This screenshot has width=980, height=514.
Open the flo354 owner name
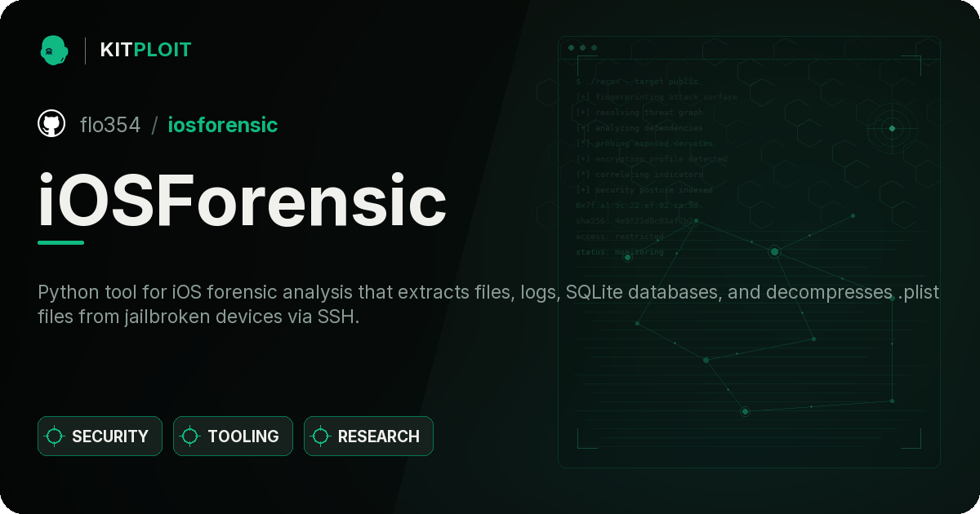[110, 125]
